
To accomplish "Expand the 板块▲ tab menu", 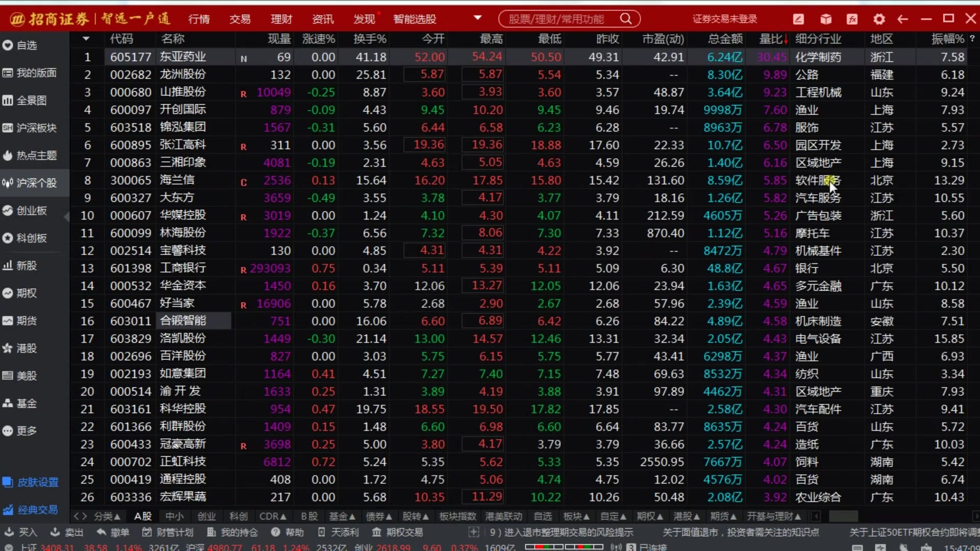I will 577,516.
